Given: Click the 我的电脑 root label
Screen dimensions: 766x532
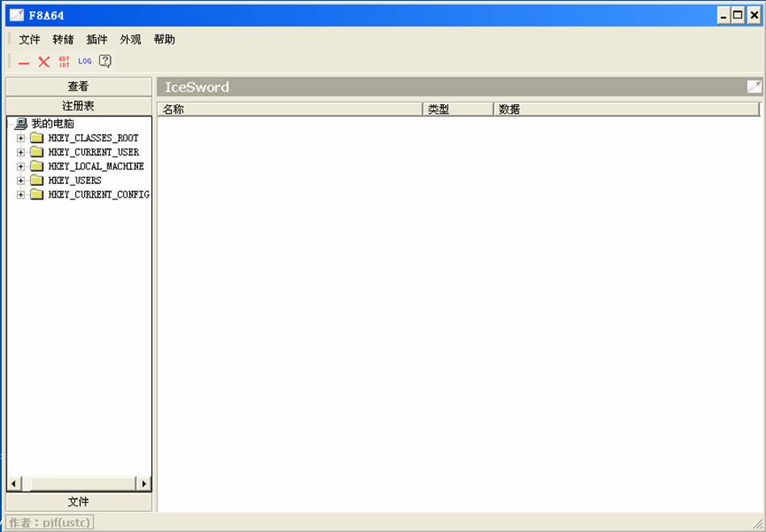Looking at the screenshot, I should point(53,124).
